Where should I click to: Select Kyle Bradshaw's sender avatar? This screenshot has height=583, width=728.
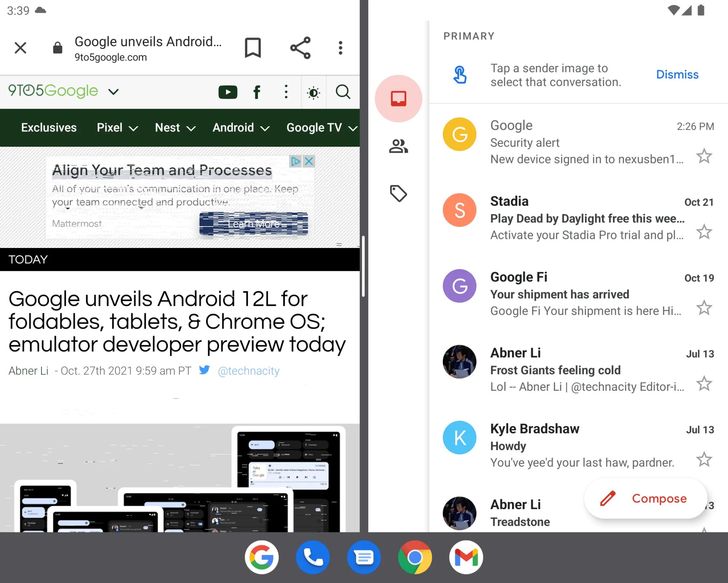(x=460, y=437)
